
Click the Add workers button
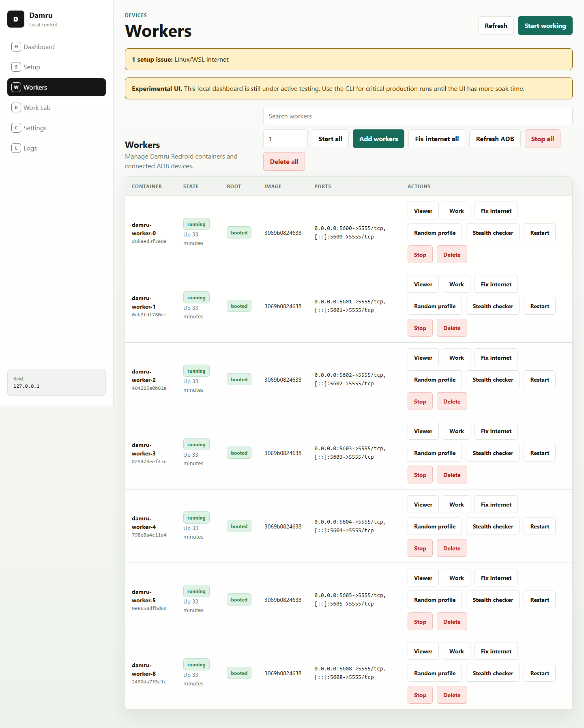coord(378,139)
